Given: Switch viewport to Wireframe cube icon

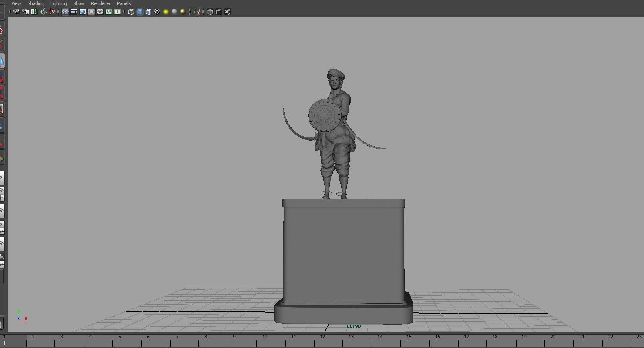Looking at the screenshot, I should point(131,12).
